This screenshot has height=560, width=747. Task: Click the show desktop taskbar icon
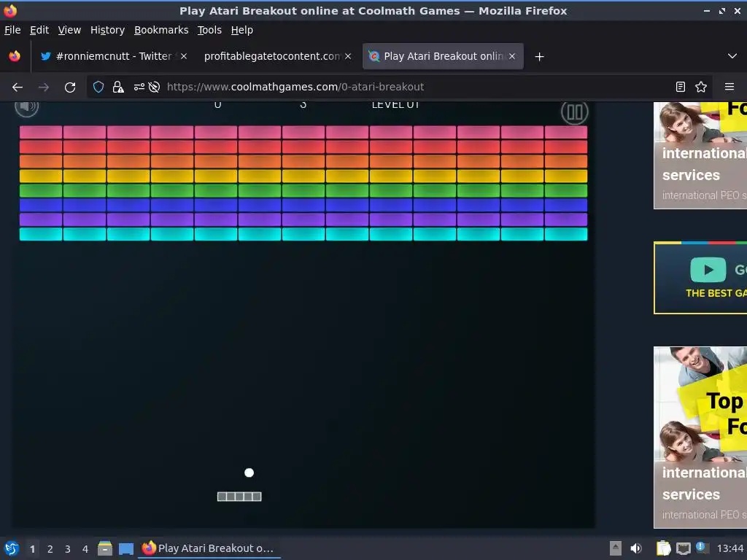[125, 549]
